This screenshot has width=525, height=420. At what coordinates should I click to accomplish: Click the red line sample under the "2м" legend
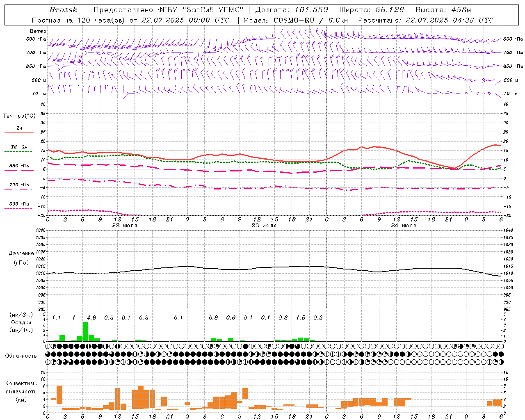(19, 132)
